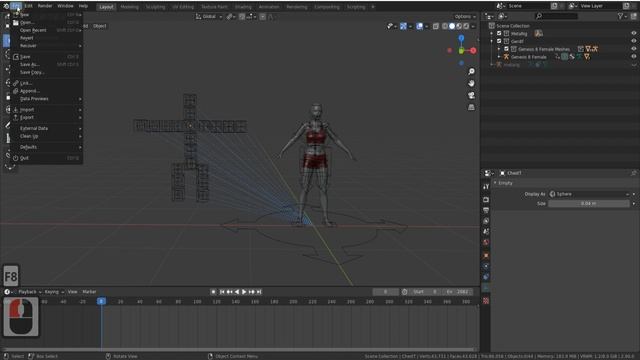Open the Object properties tab icon
The image size is (640, 360).
point(486,256)
